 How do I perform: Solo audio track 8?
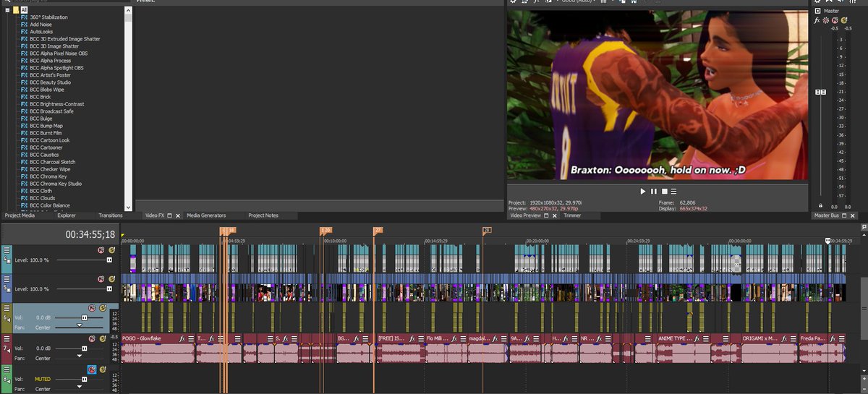click(103, 369)
